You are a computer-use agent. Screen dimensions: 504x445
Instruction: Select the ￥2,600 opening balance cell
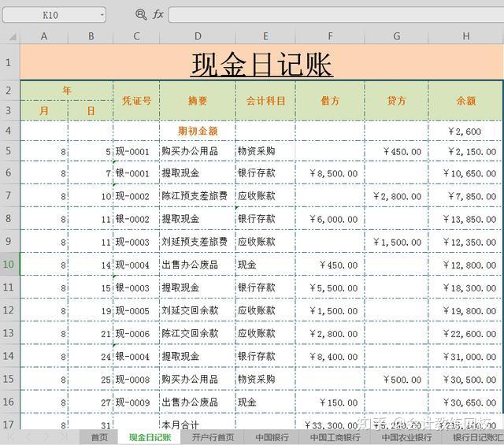[465, 131]
